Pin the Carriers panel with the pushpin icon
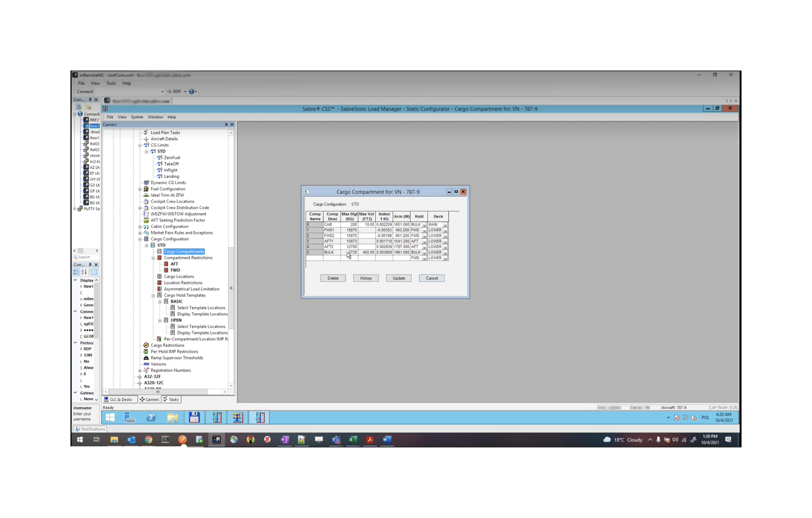812x518 pixels. [x=226, y=125]
